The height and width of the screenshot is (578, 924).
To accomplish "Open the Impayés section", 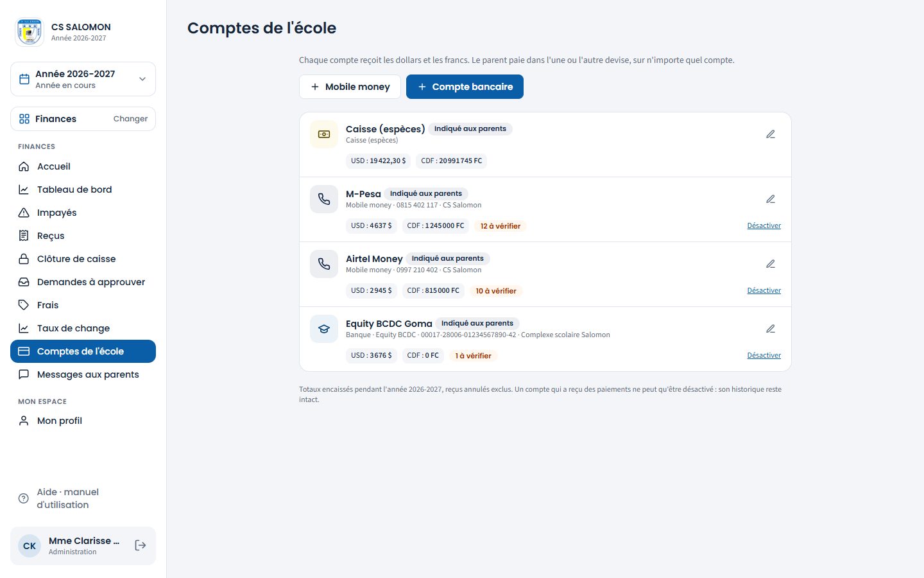I will pyautogui.click(x=83, y=213).
